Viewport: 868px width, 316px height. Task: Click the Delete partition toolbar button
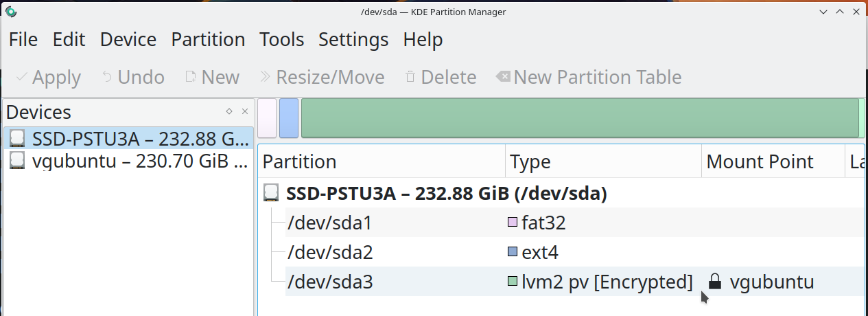pos(441,77)
